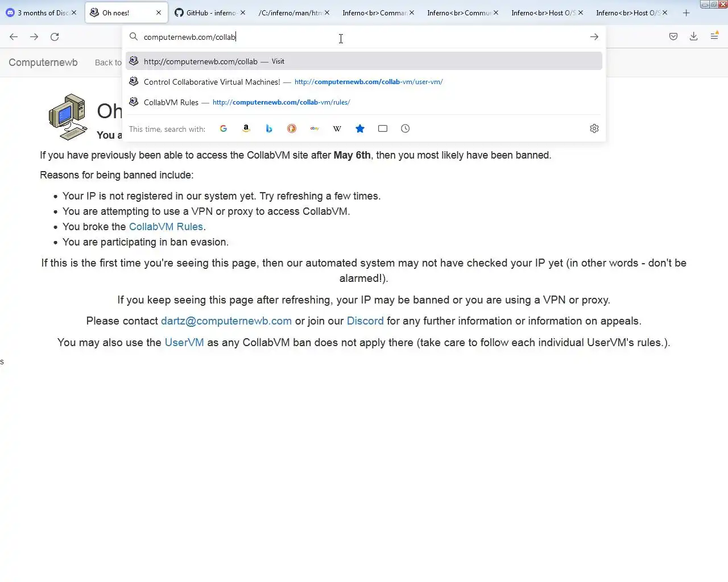Search this time with eBay

tap(315, 128)
